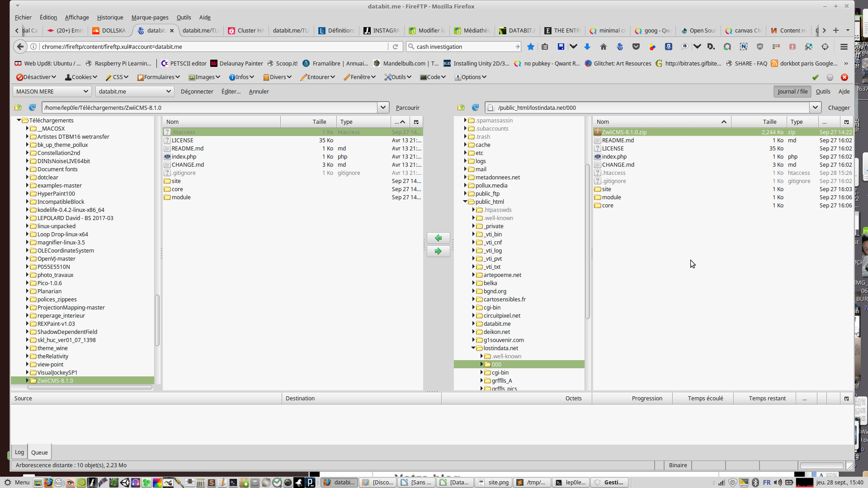Go up one local folder level
The width and height of the screenshot is (868, 488).
click(18, 108)
